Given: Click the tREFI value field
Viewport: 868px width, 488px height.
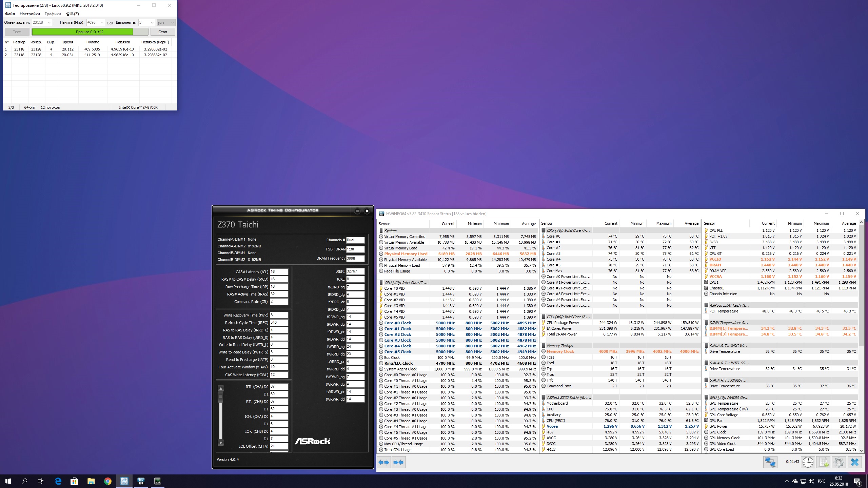Looking at the screenshot, I should tap(355, 271).
